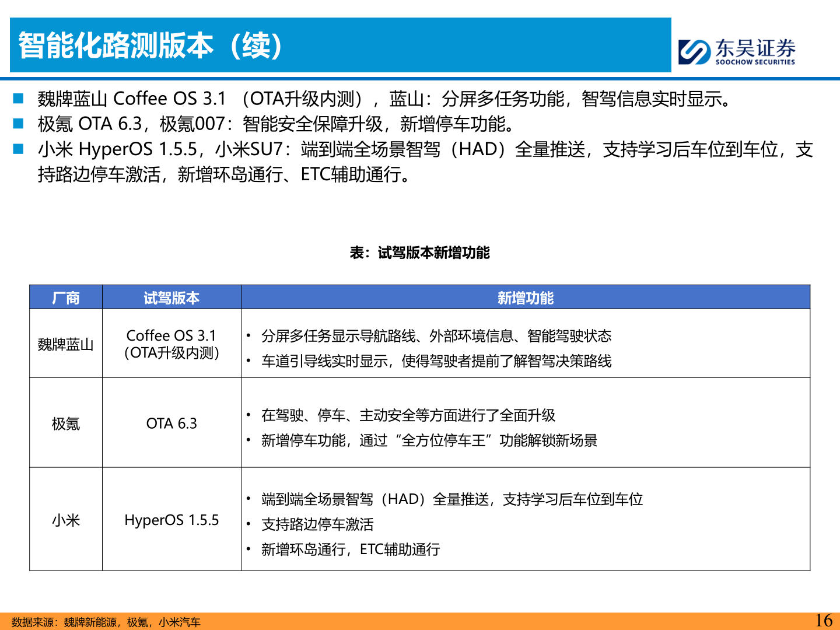
Task: Select the Coffee OS 3.1 version cell
Action: click(x=172, y=344)
